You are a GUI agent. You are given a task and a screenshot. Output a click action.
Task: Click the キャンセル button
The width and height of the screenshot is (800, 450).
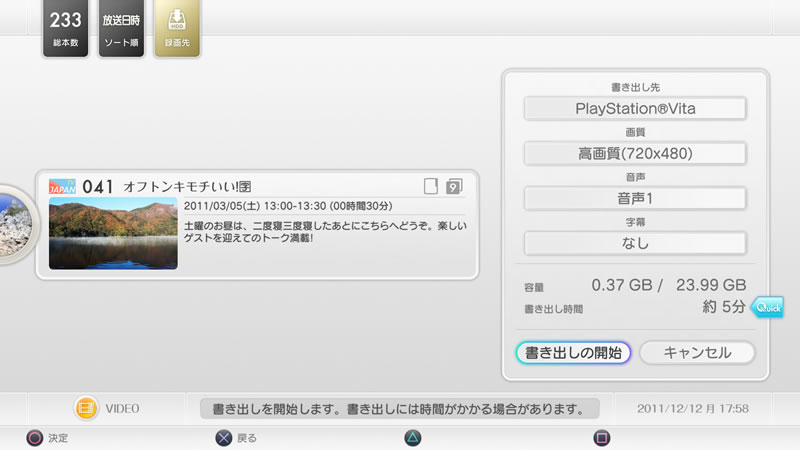pos(697,352)
